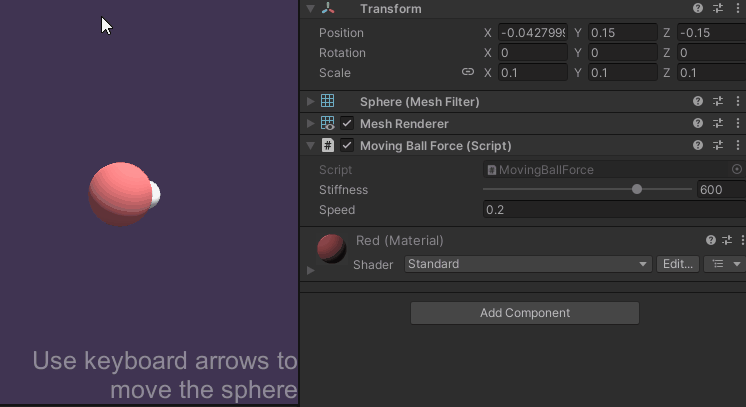Viewport: 746px width, 407px height.
Task: Open the Shader dropdown showing Standard
Action: coord(528,264)
